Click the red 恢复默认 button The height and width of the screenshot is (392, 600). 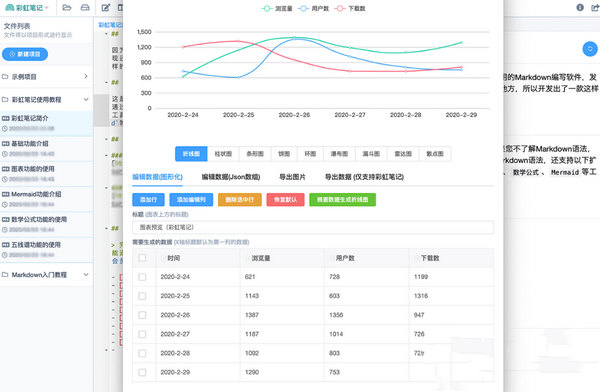click(x=285, y=199)
